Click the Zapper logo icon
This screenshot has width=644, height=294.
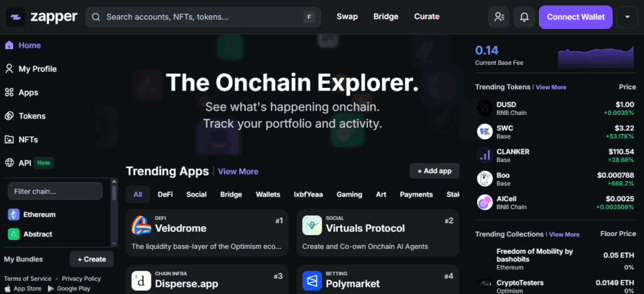coord(16,17)
